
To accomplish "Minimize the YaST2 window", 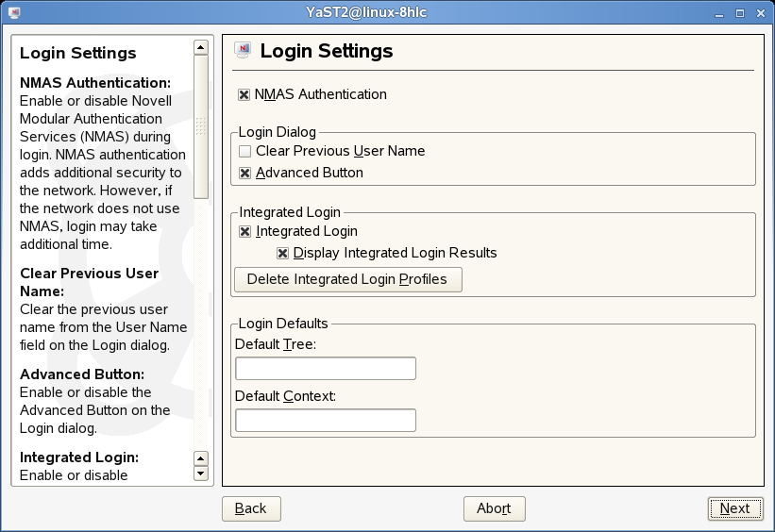I will [720, 12].
